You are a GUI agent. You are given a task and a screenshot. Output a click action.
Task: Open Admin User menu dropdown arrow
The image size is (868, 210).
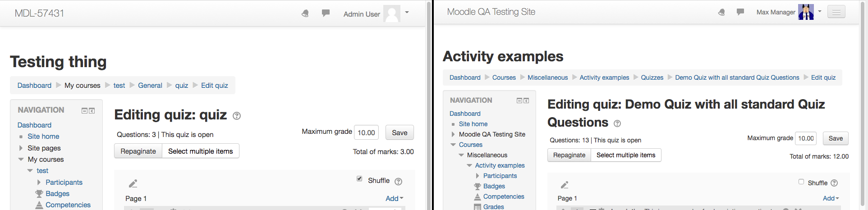tap(407, 13)
